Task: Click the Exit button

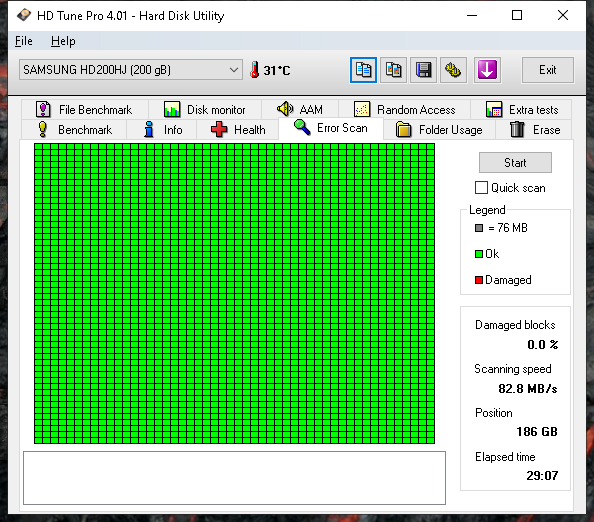Action: tap(548, 70)
